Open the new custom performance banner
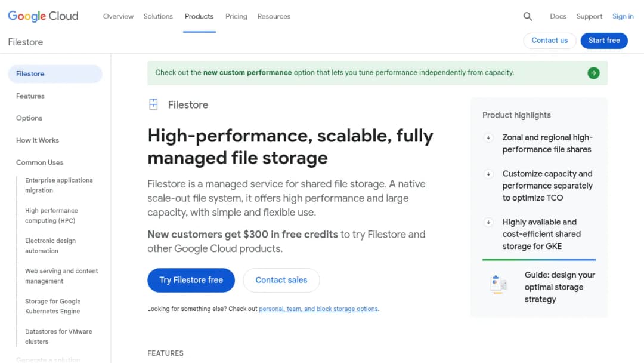The image size is (644, 363). 377,73
